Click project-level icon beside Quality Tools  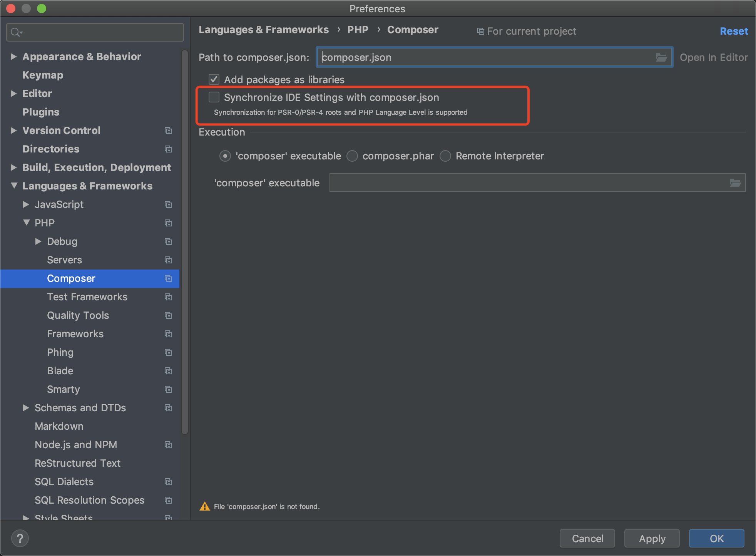168,315
